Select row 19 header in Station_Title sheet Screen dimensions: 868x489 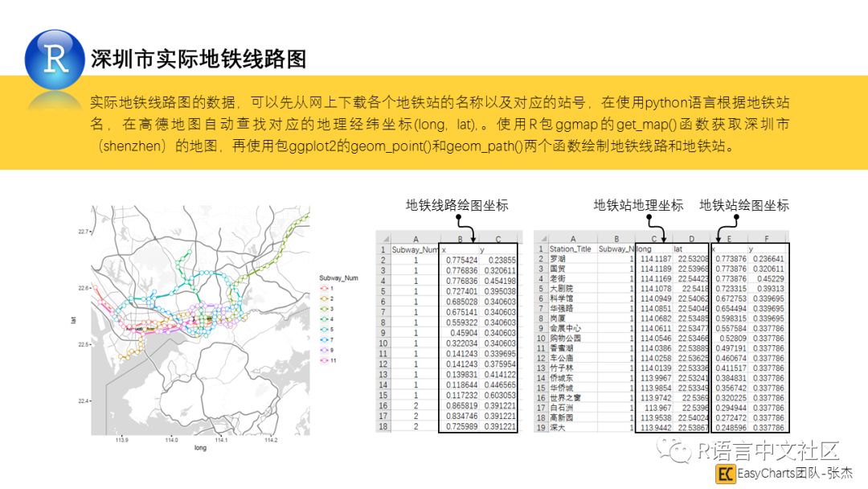point(542,428)
